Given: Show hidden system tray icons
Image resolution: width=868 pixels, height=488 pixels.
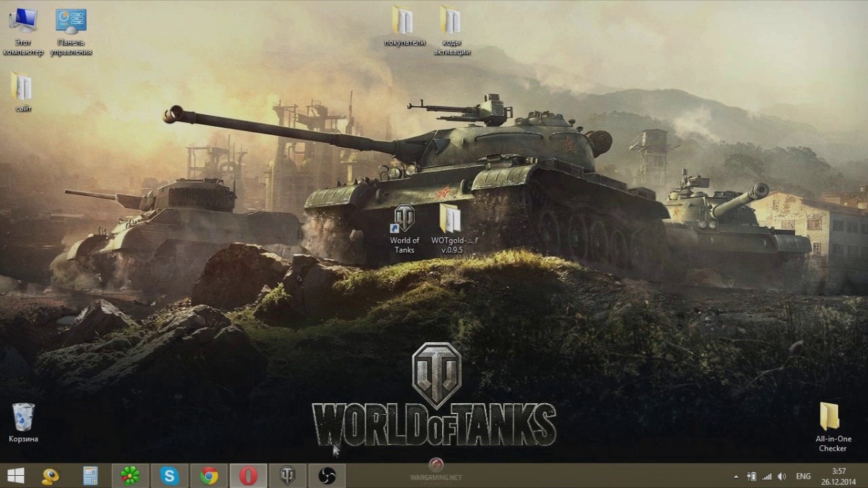Looking at the screenshot, I should [736, 476].
